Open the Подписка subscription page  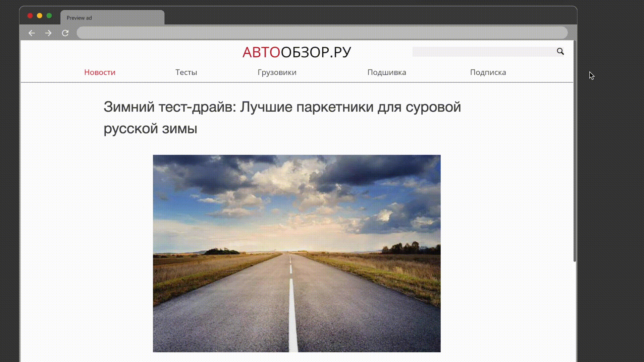[488, 72]
